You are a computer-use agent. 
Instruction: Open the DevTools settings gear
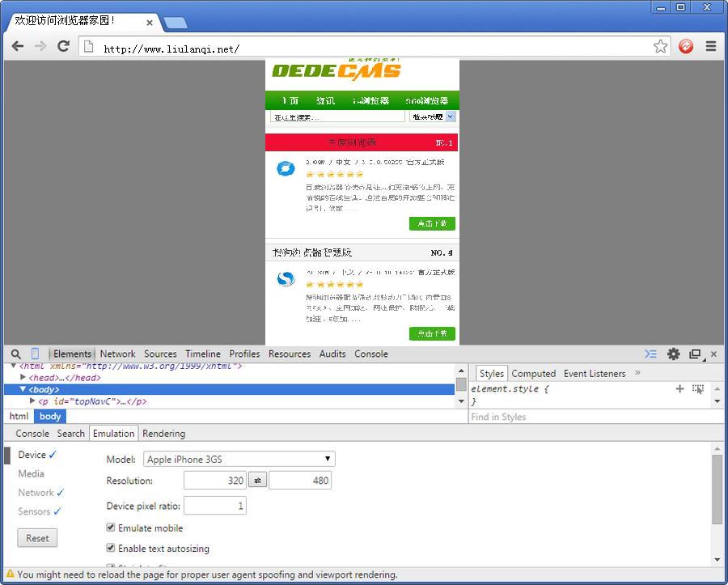(x=674, y=354)
